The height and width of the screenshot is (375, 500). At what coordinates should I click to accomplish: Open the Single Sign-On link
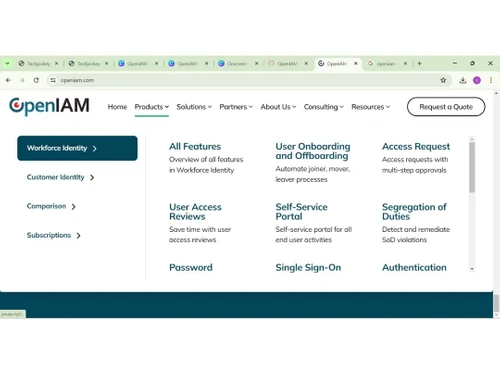pyautogui.click(x=308, y=267)
